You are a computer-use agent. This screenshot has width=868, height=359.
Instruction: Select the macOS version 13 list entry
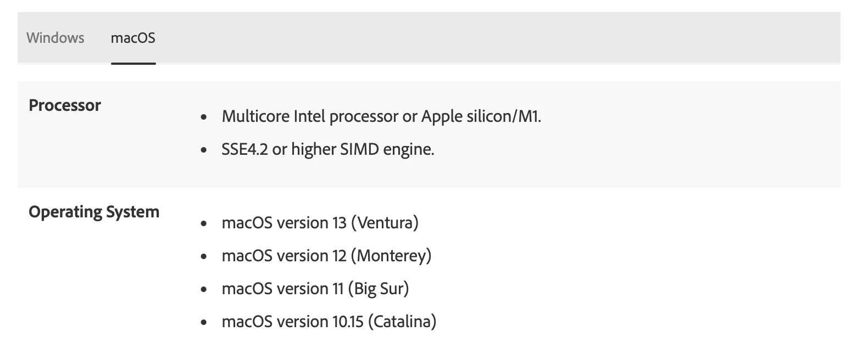pos(320,223)
